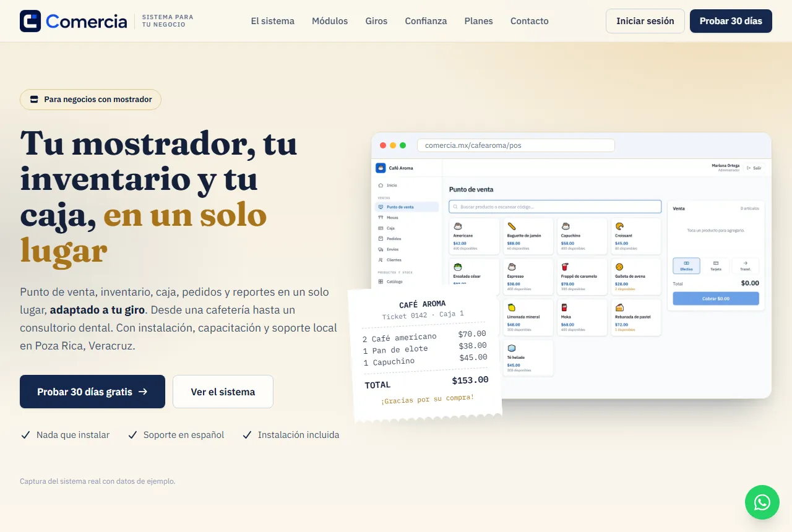Select the Croissant product tile

[635, 236]
